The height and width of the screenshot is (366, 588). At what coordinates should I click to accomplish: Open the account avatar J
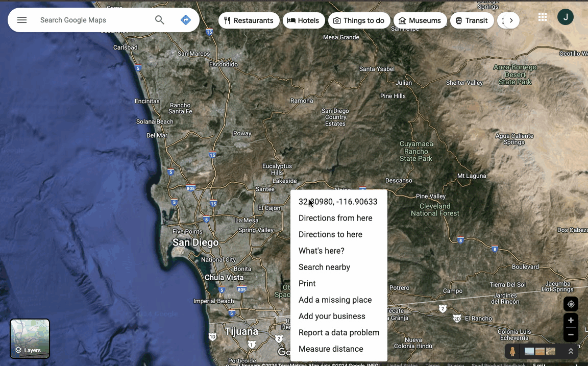coord(565,17)
